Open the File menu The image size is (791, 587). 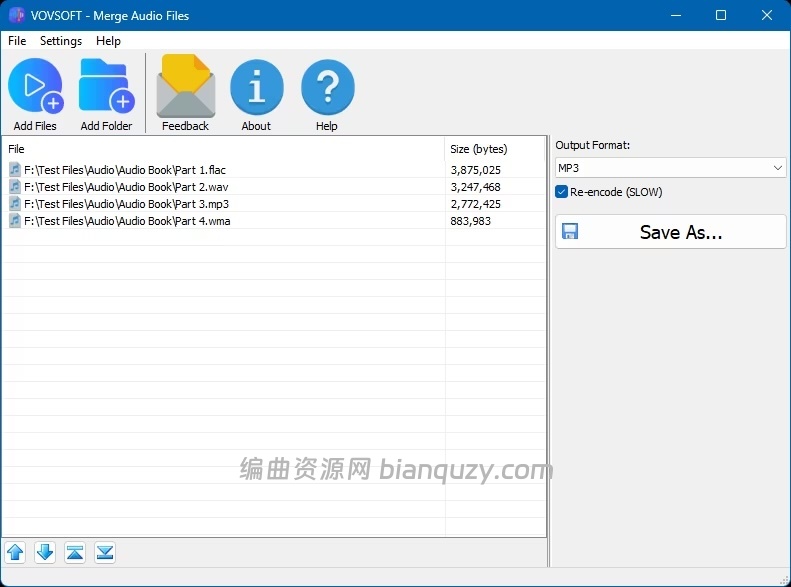coord(17,41)
